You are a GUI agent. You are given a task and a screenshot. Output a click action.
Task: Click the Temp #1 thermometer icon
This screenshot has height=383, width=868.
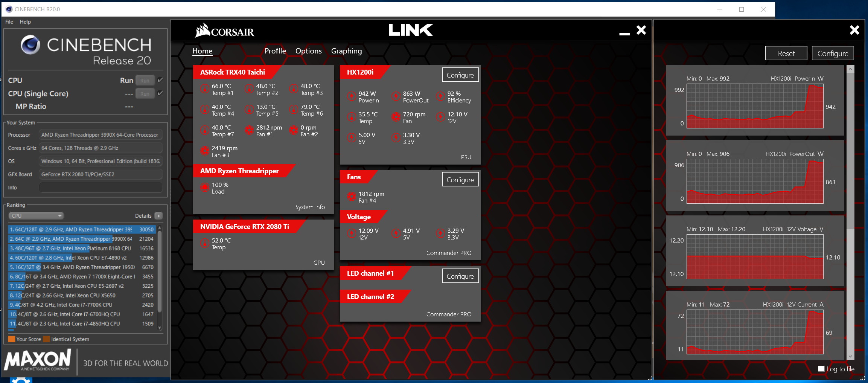pyautogui.click(x=205, y=89)
